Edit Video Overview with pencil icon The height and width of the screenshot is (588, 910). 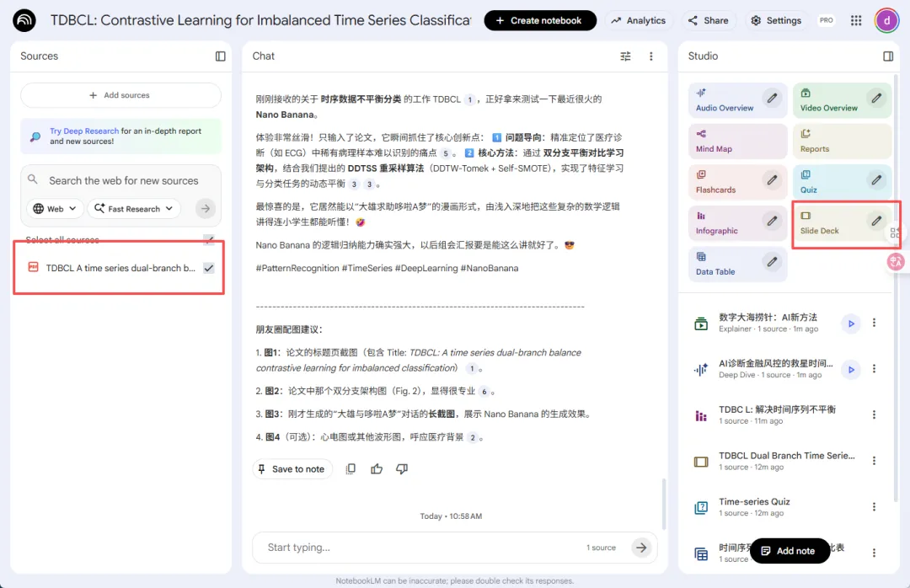[x=876, y=98]
